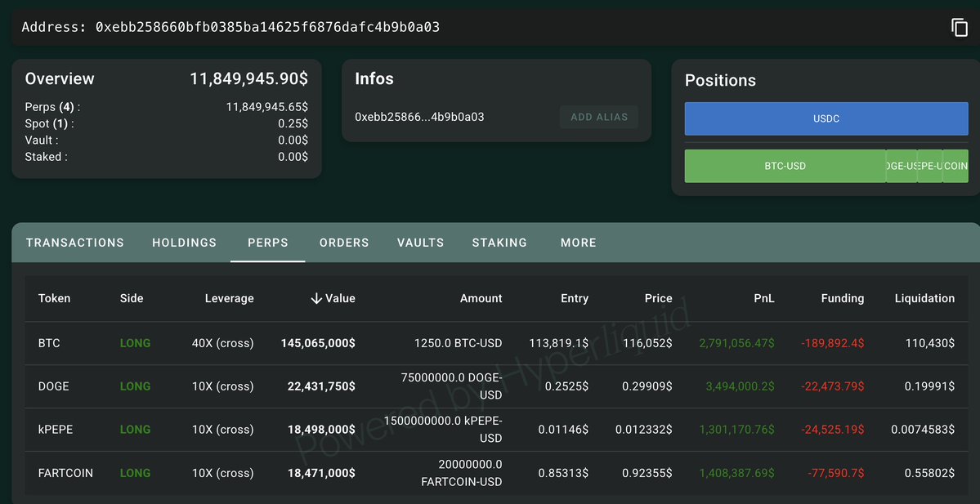Select the BTC row in perps table
This screenshot has width=980, height=504.
click(496, 344)
